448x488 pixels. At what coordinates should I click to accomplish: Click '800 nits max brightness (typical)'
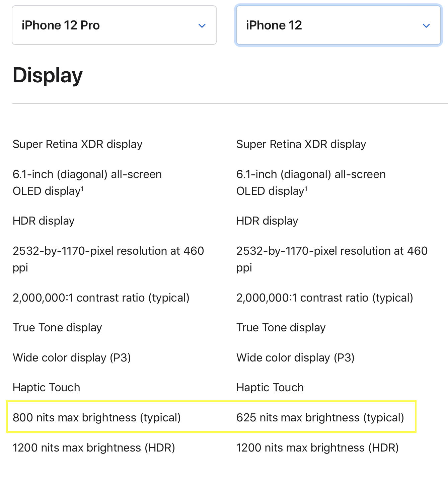pyautogui.click(x=97, y=418)
